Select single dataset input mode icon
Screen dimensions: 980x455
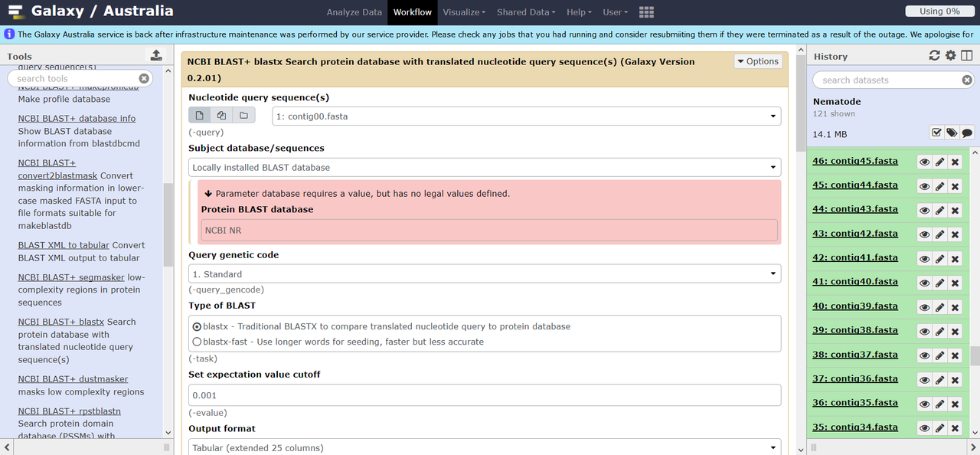click(199, 116)
